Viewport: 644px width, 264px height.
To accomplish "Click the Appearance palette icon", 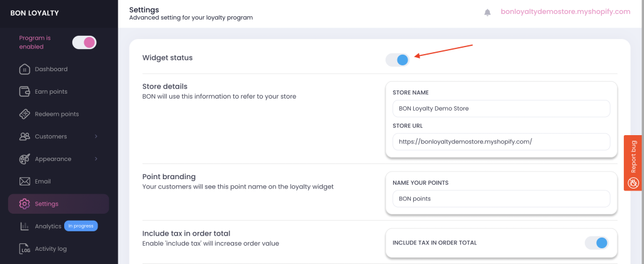I will [25, 159].
